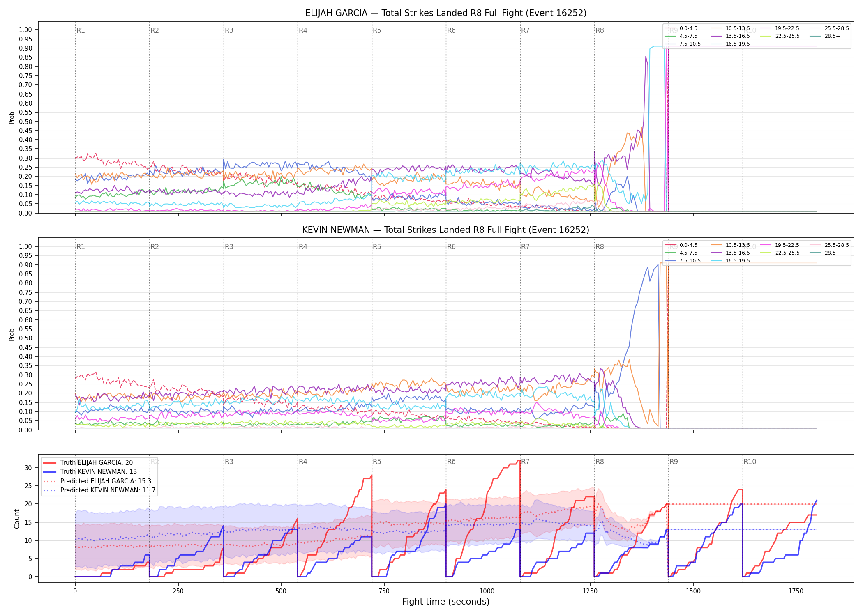Click the R3 round marker in bottom count chart
Viewport: 863px width, 616px height.
click(229, 462)
